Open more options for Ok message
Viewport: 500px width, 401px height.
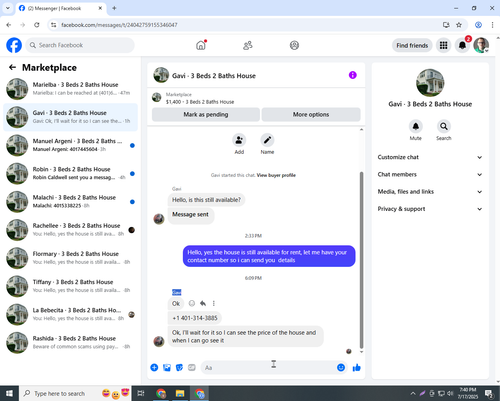pyautogui.click(x=214, y=303)
